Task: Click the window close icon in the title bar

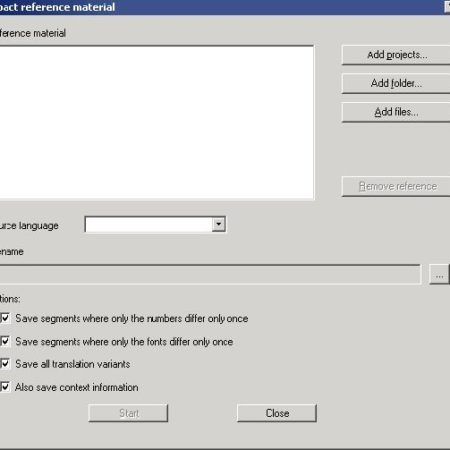Action: tap(447, 7)
